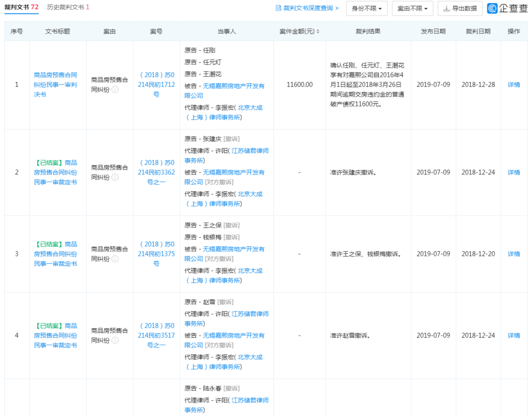
Task: Open case number 苏0214民初3517号之一
Action: [156, 335]
